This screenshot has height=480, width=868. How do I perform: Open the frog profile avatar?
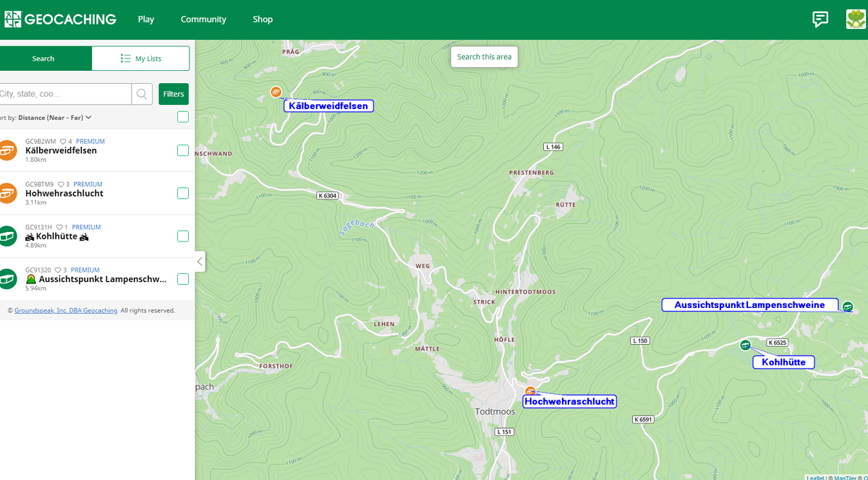[856, 20]
